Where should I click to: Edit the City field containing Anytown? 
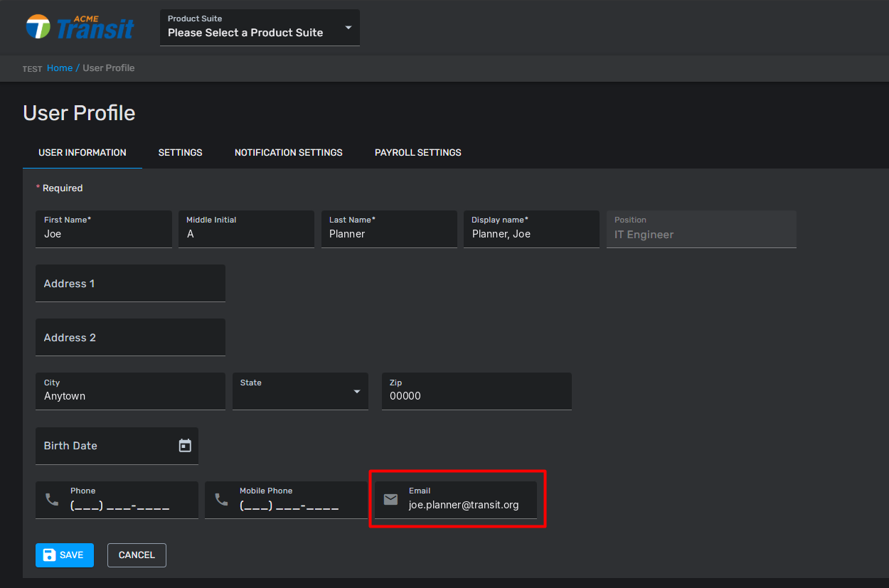[x=130, y=391]
